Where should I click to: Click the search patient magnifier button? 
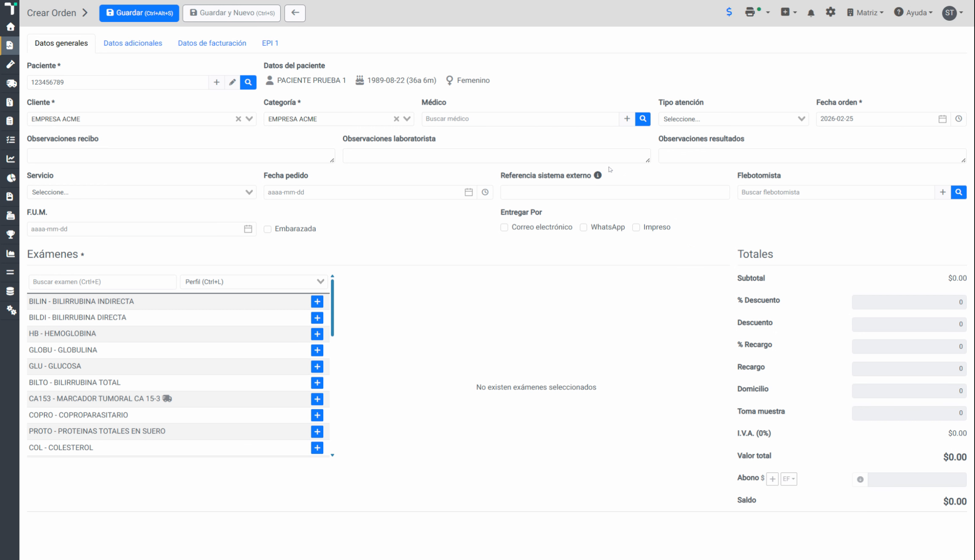click(248, 82)
